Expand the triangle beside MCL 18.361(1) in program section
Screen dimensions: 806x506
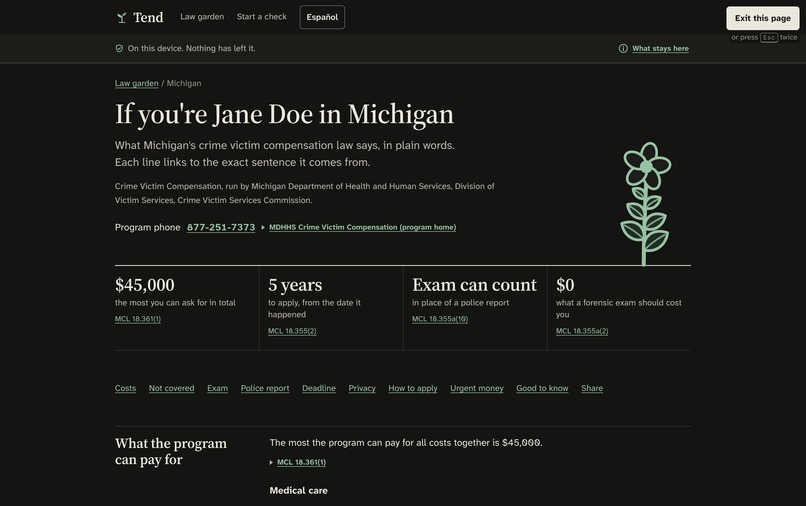pyautogui.click(x=271, y=462)
